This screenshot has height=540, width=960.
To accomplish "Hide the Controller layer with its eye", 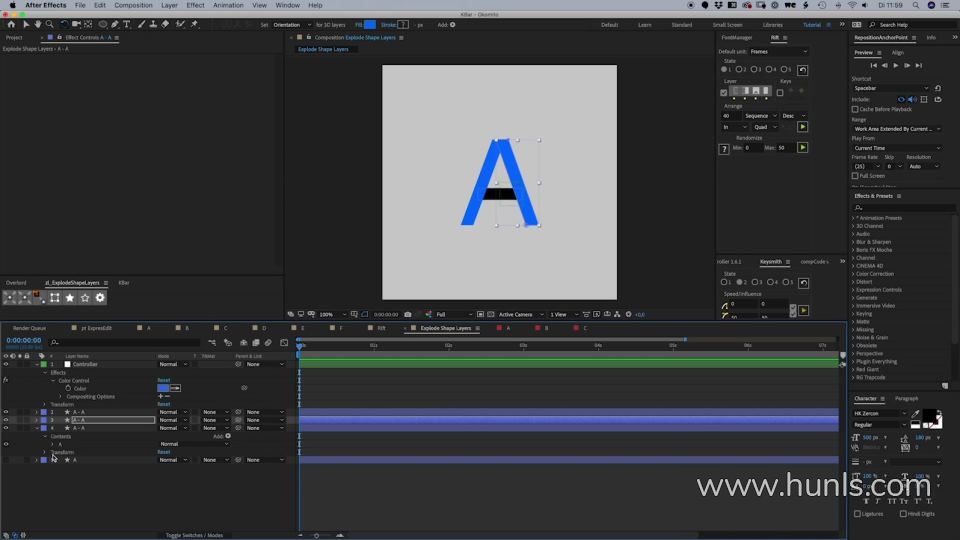I will 6,364.
